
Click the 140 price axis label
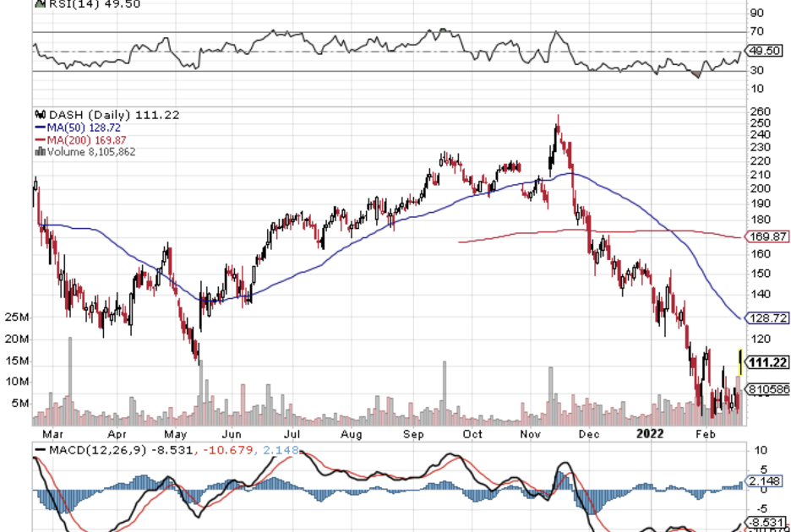tap(760, 294)
